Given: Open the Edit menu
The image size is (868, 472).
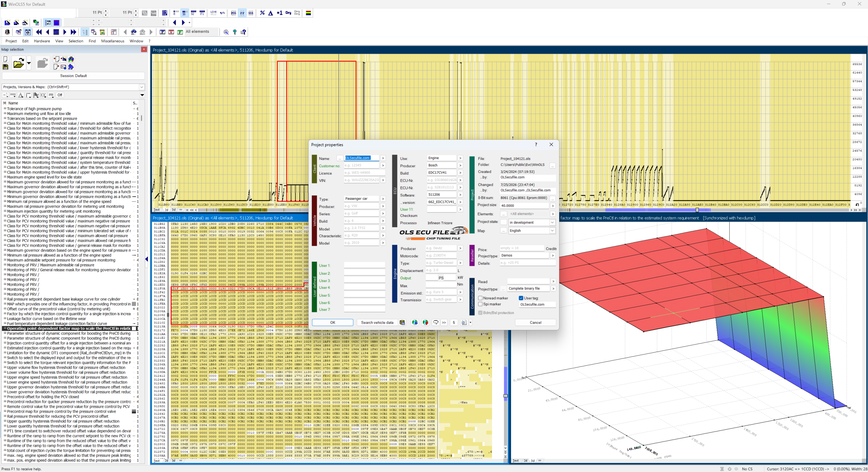Looking at the screenshot, I should tap(25, 41).
